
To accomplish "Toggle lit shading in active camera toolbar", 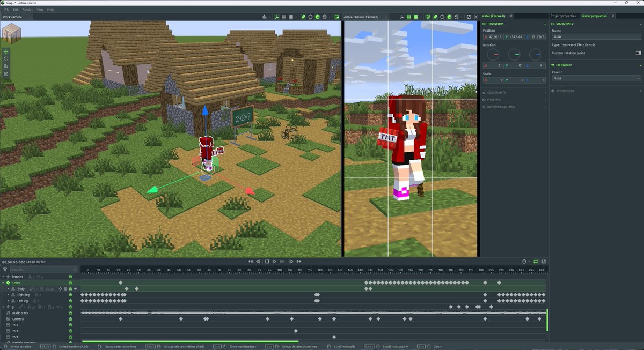I will pyautogui.click(x=449, y=17).
